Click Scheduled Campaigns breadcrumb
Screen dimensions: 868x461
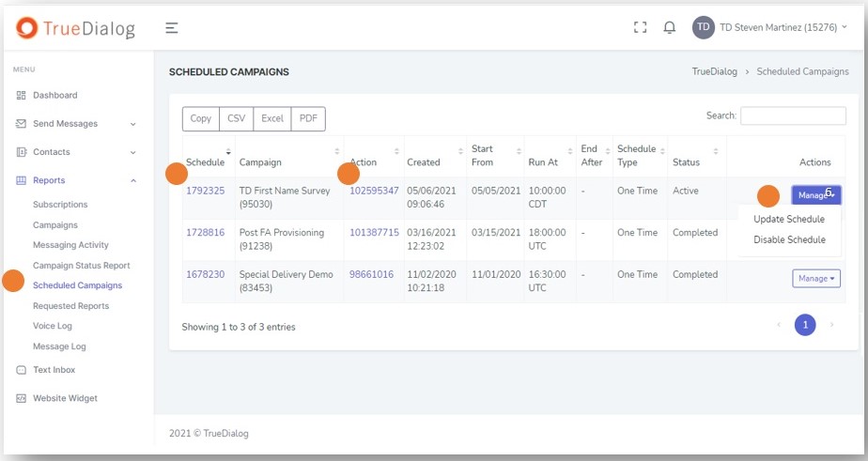[802, 71]
